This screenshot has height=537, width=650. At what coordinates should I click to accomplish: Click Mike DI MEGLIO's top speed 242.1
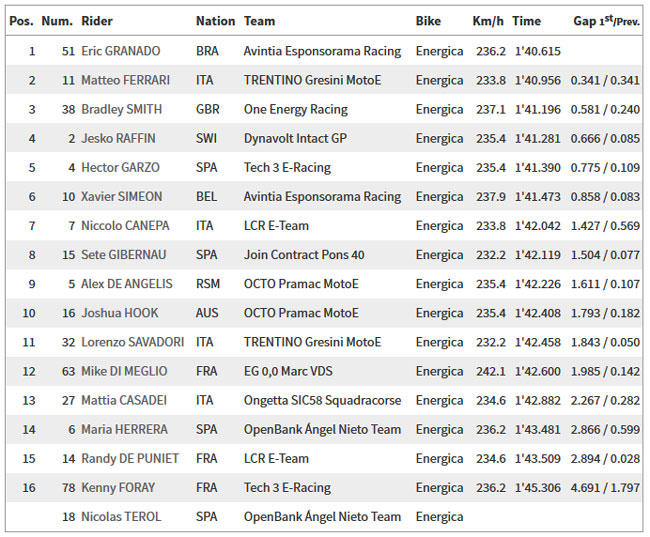click(491, 371)
